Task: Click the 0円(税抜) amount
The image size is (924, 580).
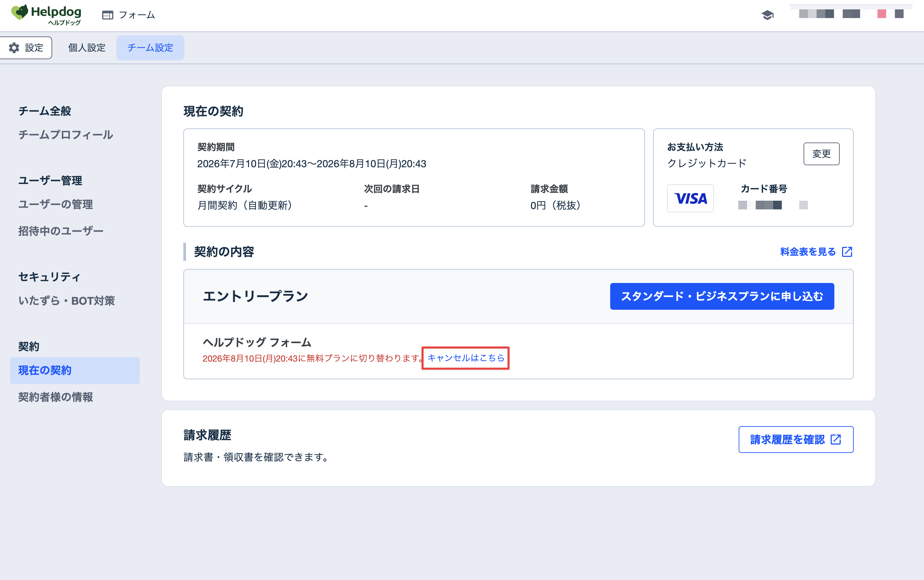Action: pos(555,205)
